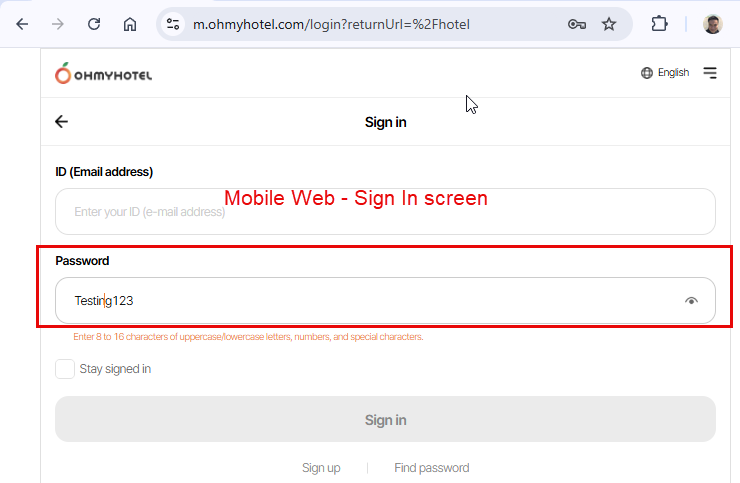Go to the browser home page
The height and width of the screenshot is (483, 740).
tap(130, 24)
